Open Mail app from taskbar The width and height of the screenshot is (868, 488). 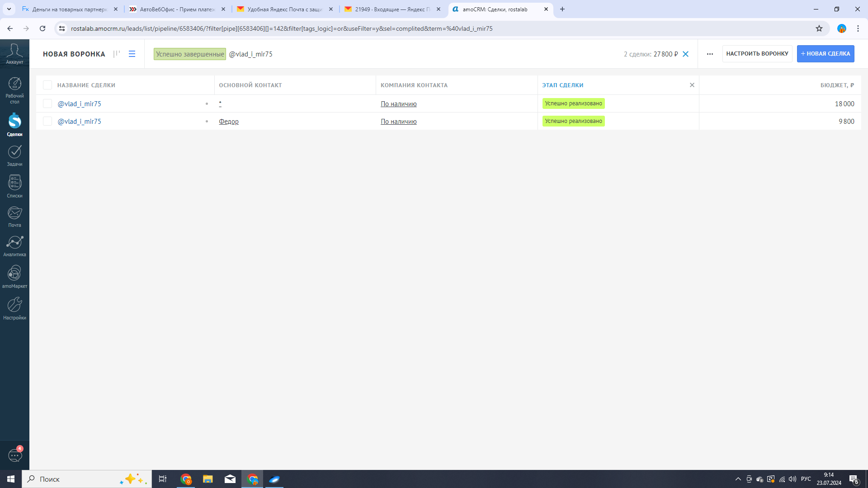click(x=230, y=479)
